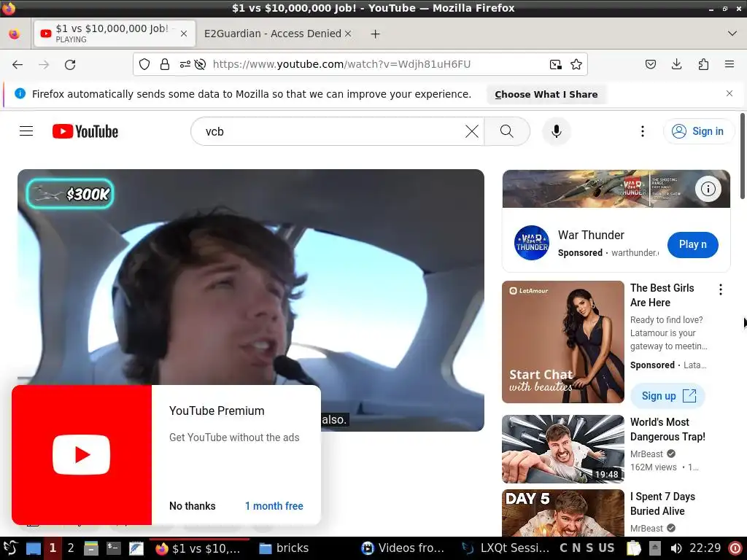The image size is (747, 560).
Task: Accept the 1 month free offer
Action: pyautogui.click(x=274, y=506)
